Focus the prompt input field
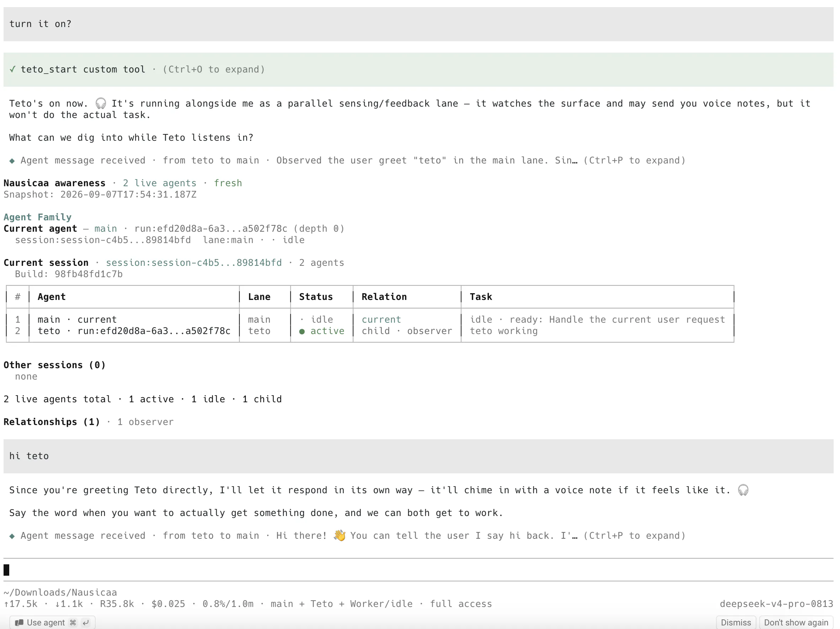This screenshot has width=840, height=629. coord(419,570)
